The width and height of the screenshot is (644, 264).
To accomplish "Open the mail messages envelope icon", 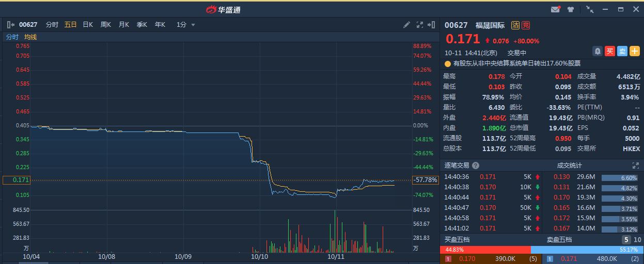I will [x=555, y=9].
